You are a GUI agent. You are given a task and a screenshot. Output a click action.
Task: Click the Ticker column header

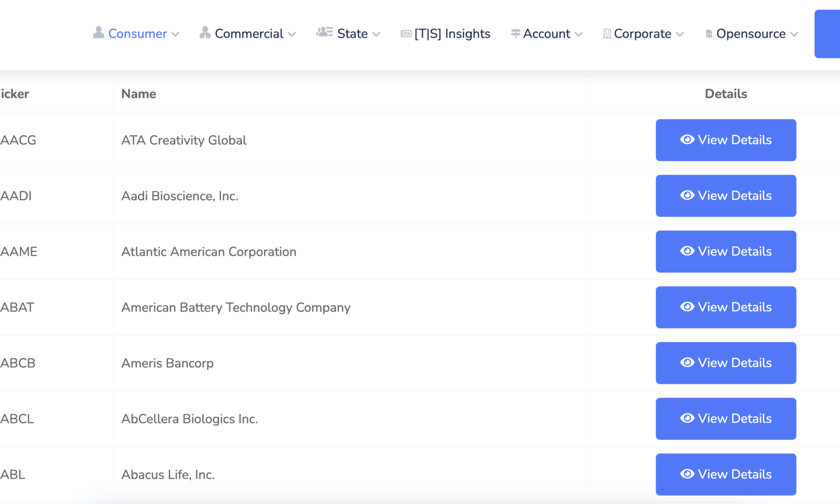14,94
